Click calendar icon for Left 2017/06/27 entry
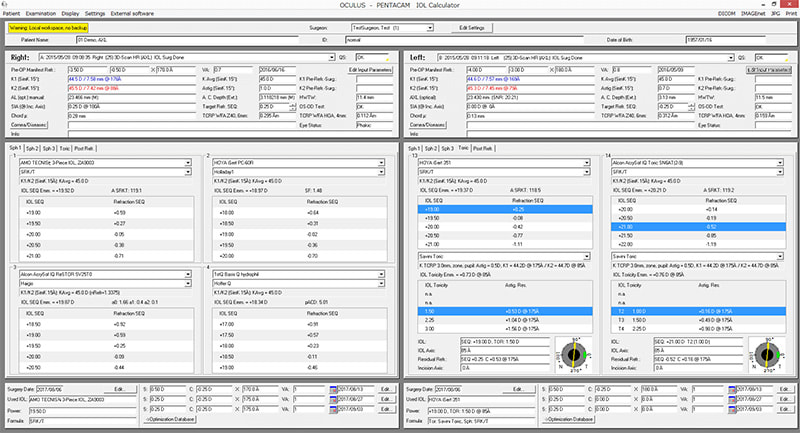The height and width of the screenshot is (433, 800). 732,399
